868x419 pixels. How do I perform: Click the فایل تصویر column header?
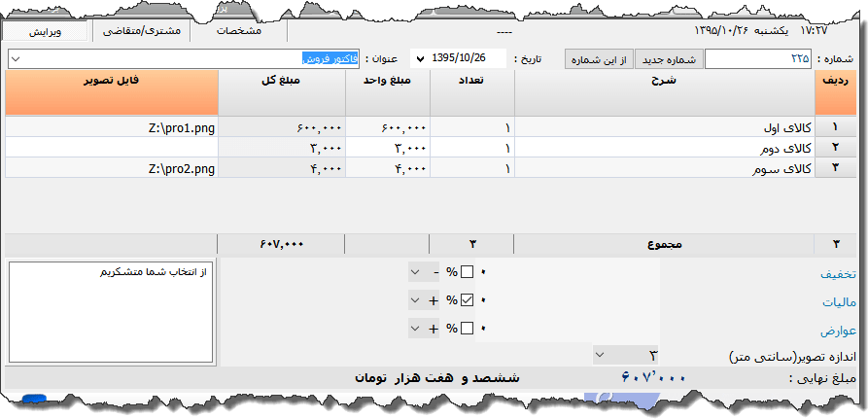pos(112,92)
